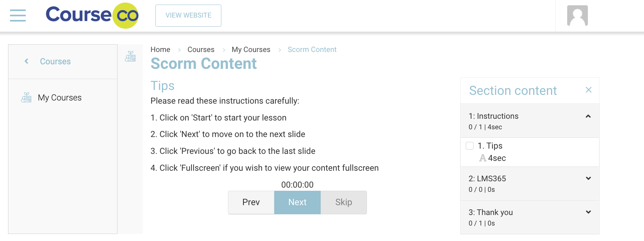Click the text type icon beside 4sec
644x241 pixels.
(483, 158)
